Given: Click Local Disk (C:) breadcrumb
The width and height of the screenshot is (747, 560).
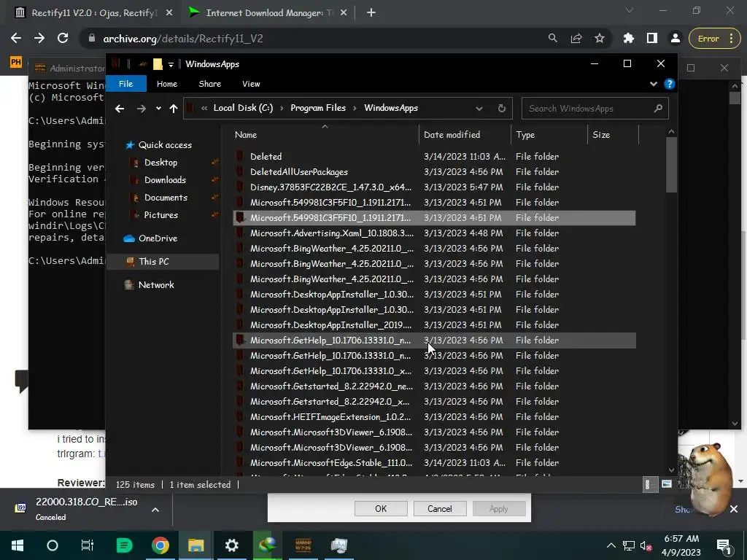Looking at the screenshot, I should [243, 108].
